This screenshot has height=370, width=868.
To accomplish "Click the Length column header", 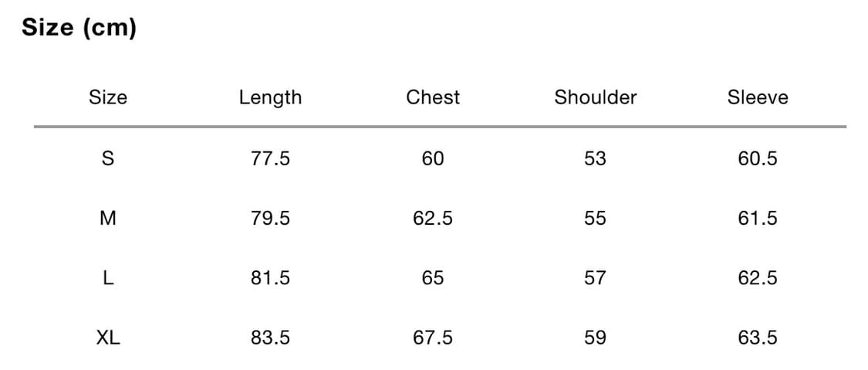I will pyautogui.click(x=270, y=97).
